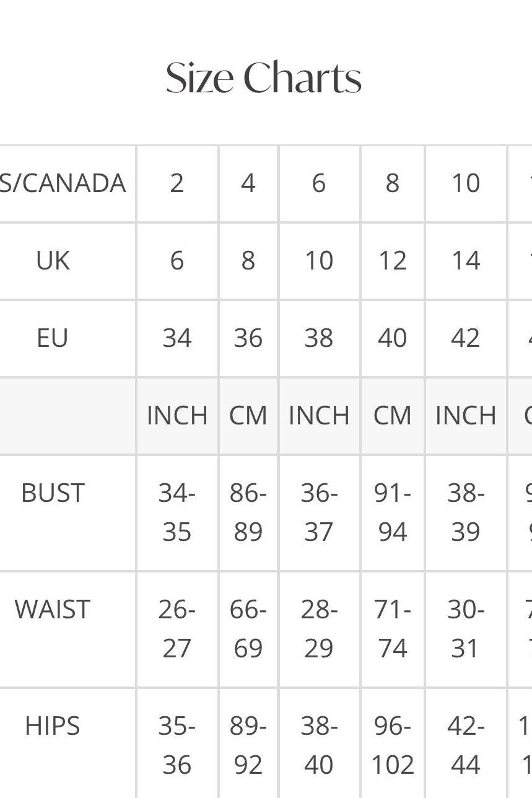Viewport: 532px width, 798px height.
Task: Select the waist 30-31 inch cell
Action: tap(466, 629)
